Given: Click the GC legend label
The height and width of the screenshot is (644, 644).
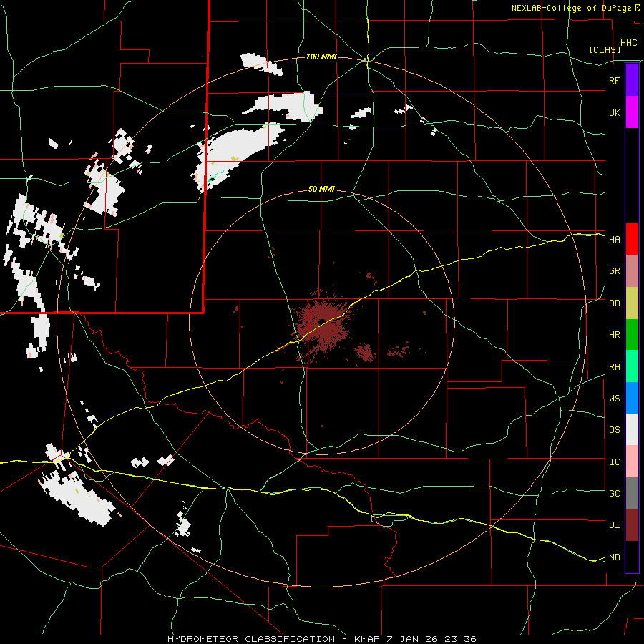Looking at the screenshot, I should (x=614, y=494).
